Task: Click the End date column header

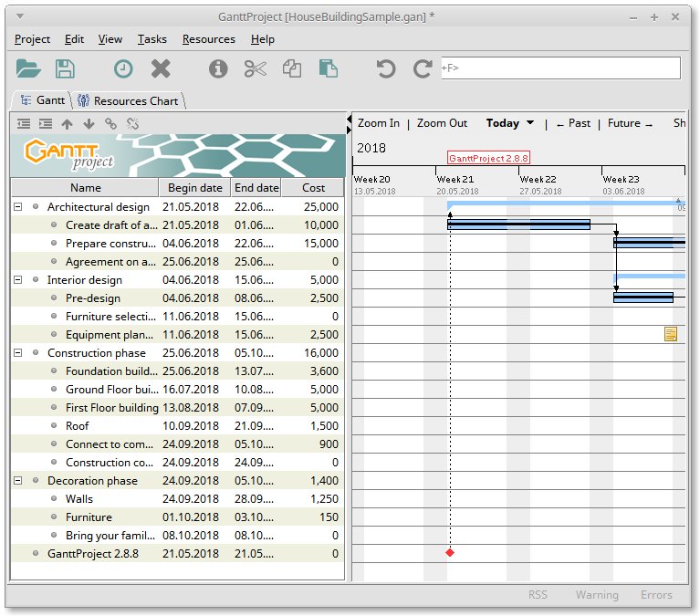Action: click(x=256, y=187)
